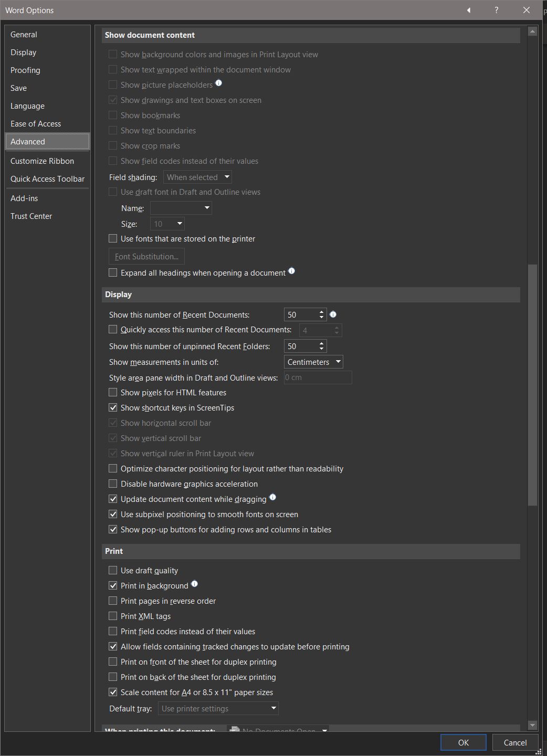
Task: Check Print on back of sheet for duplex
Action: coord(113,677)
